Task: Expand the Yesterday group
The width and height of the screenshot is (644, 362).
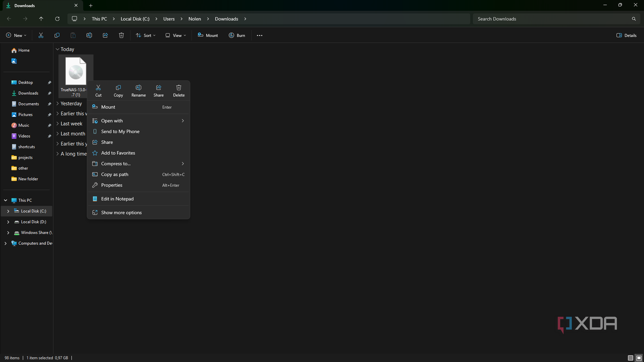Action: 58,103
